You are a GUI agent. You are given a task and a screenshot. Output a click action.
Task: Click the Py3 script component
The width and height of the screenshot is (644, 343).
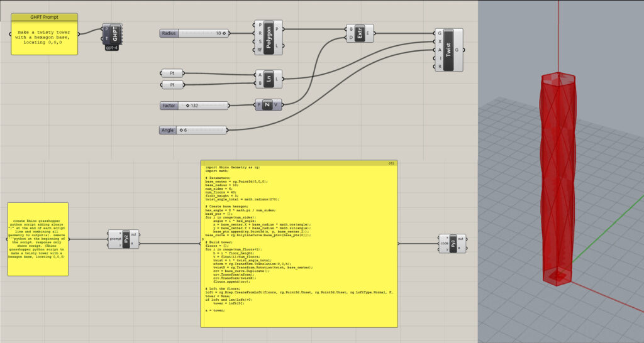(x=453, y=242)
